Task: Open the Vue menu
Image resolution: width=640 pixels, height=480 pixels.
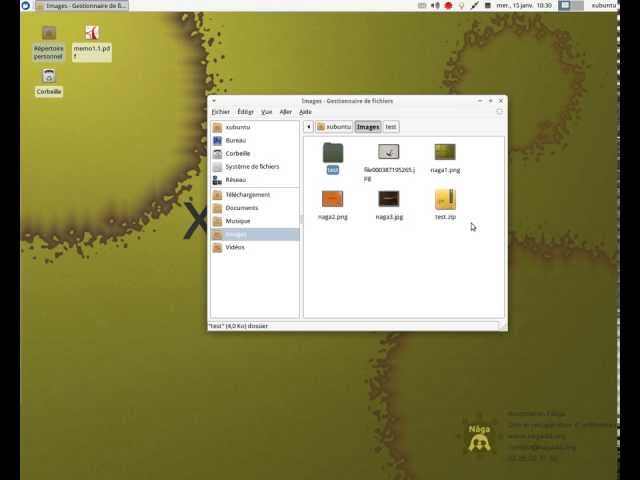Action: point(267,112)
